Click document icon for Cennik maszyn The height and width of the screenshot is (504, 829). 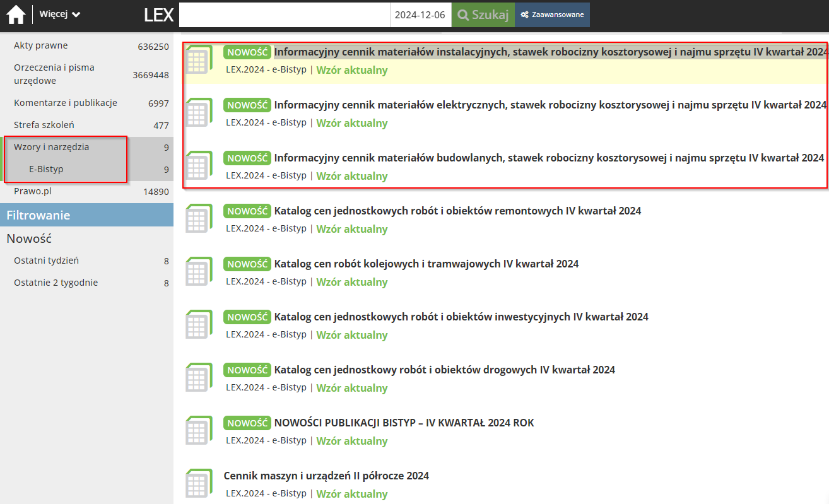(199, 484)
